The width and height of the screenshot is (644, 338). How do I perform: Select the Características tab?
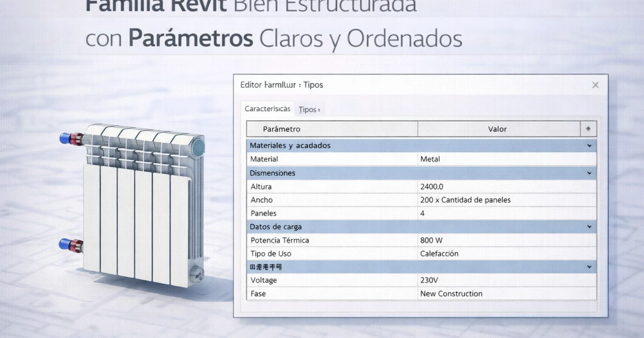point(267,108)
